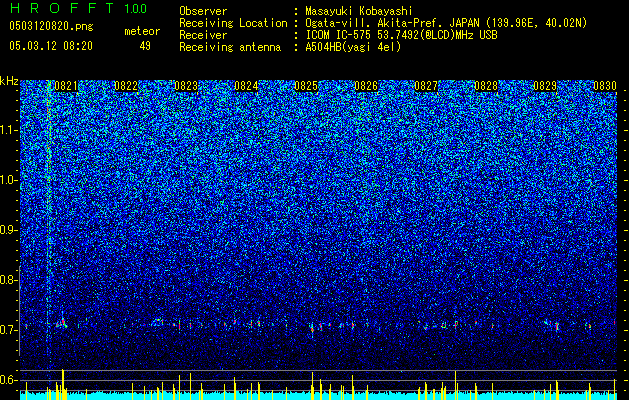This screenshot has width=629, height=400.
Task: Click the 0.6 kHz axis label
Action: (x=8, y=380)
